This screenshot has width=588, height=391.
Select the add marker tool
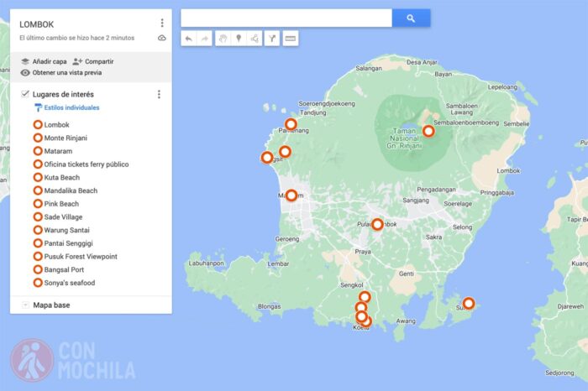239,39
